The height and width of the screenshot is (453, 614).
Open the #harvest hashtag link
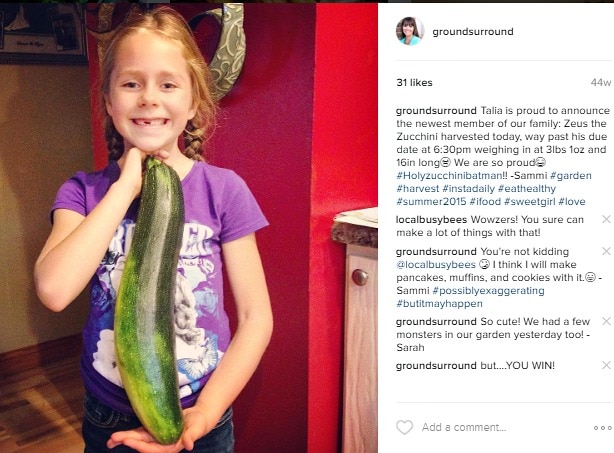(417, 188)
